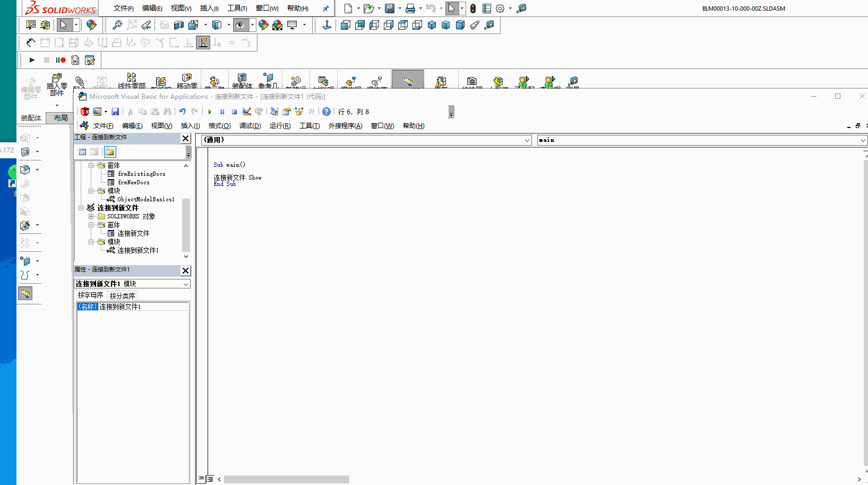Open the 格式(O) menu in VBA
This screenshot has width=868, height=485.
[x=219, y=126]
